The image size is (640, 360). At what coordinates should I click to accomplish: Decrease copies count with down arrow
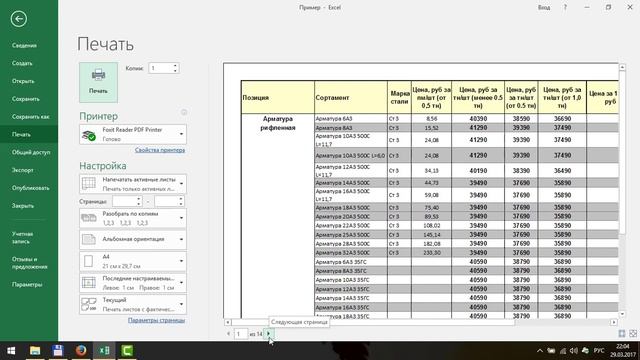(175, 71)
